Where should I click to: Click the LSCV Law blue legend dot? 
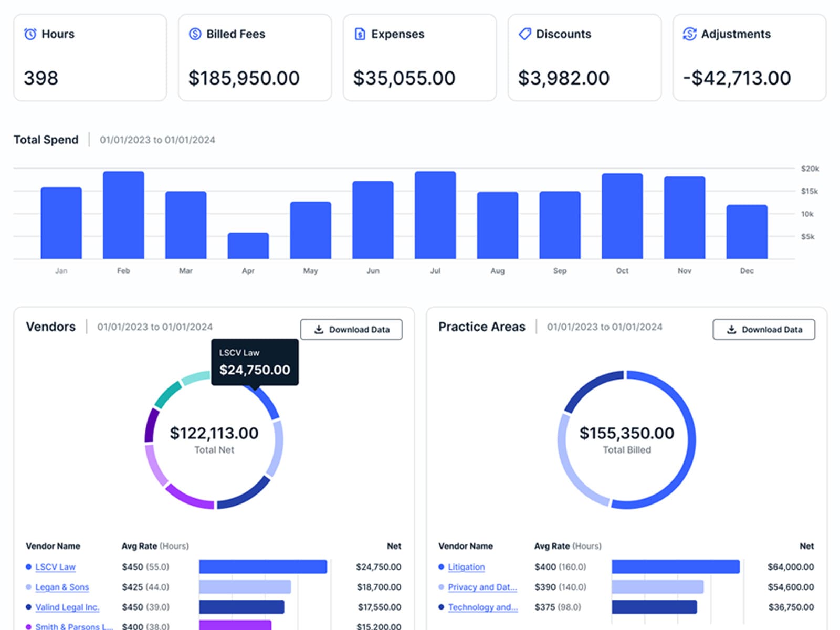pos(28,567)
